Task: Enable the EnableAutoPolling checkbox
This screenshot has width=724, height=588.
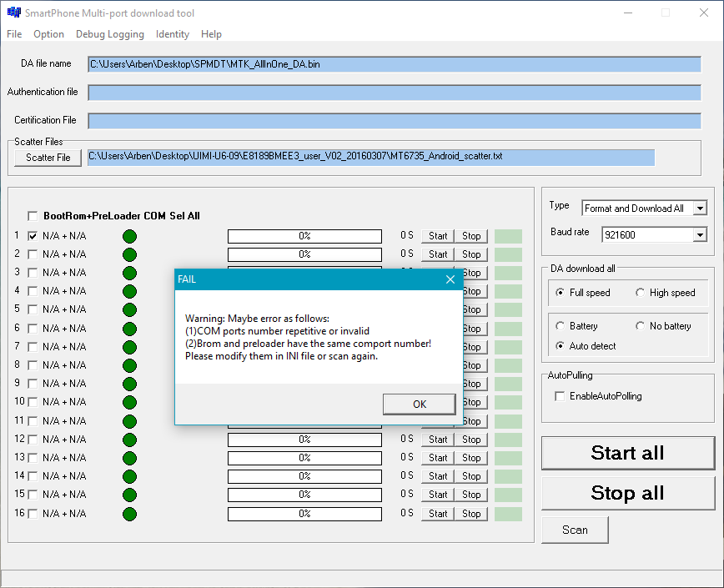Action: [x=560, y=396]
